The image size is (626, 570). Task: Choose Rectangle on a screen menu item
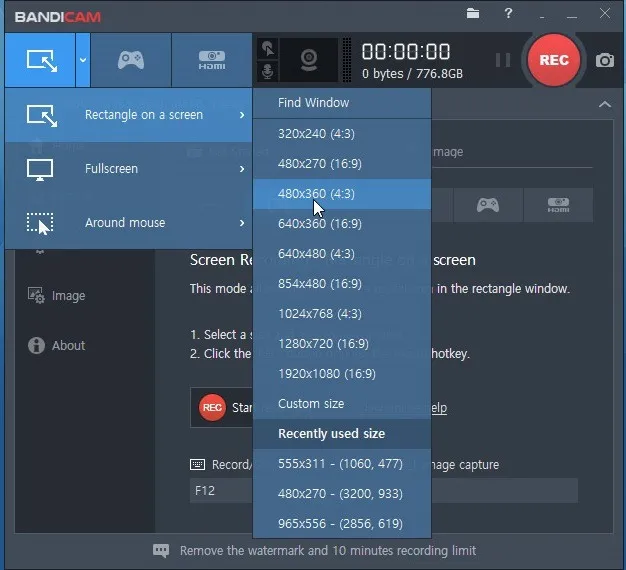pyautogui.click(x=129, y=115)
